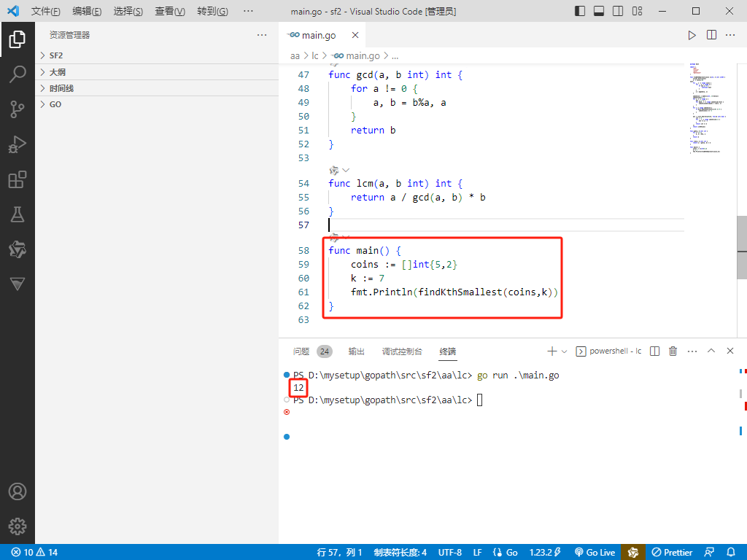This screenshot has height=560, width=747.
Task: Open editor more actions ellipsis
Action: point(730,35)
